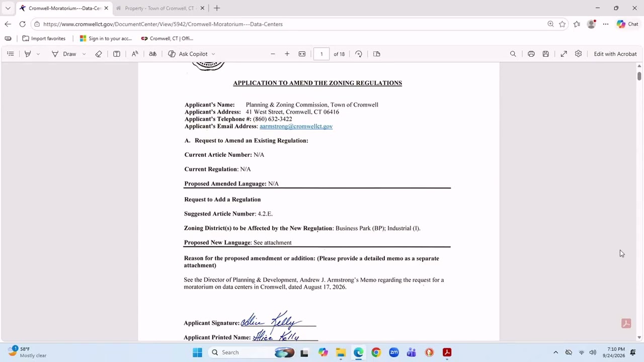This screenshot has height=362, width=644.
Task: Add this page to favorites star
Action: (x=562, y=24)
